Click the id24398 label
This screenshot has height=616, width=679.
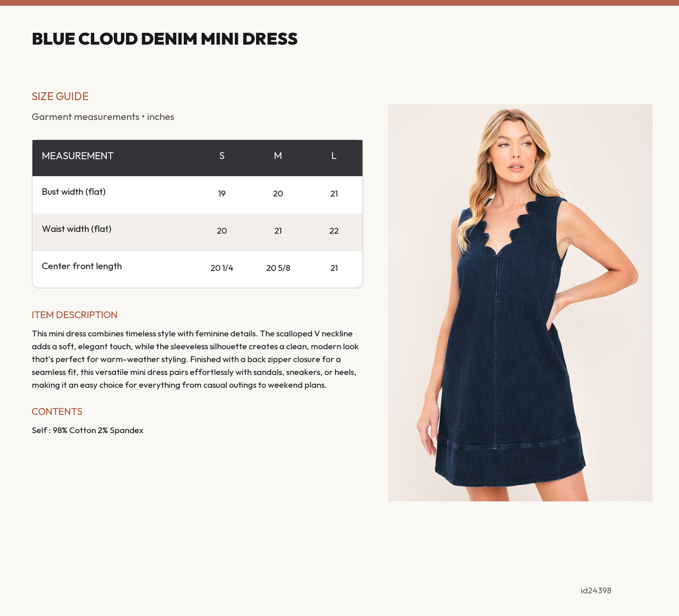(x=596, y=591)
